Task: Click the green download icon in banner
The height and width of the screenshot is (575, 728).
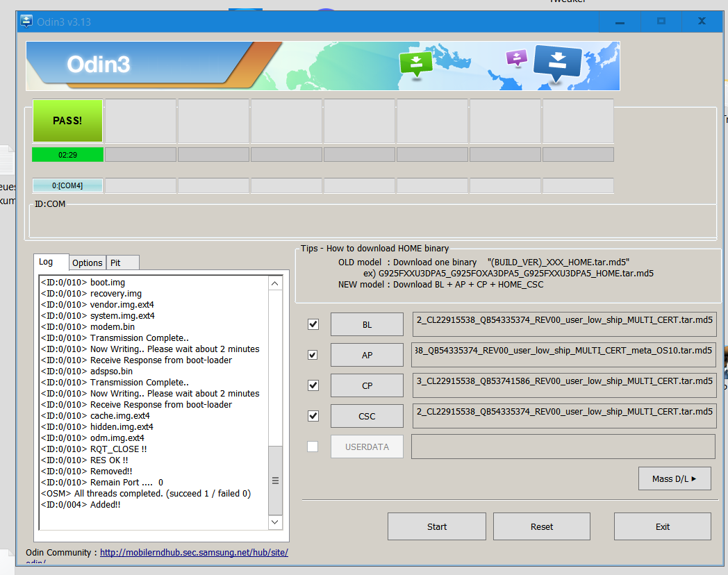Action: click(x=416, y=65)
